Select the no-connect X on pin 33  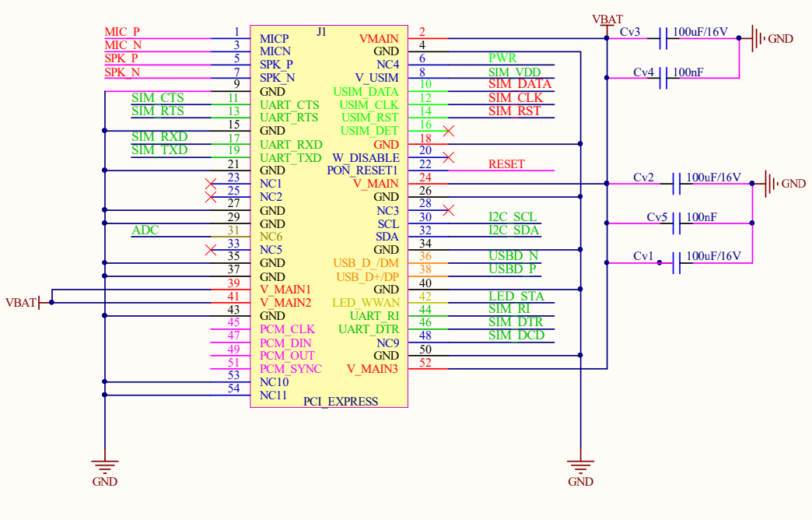210,250
